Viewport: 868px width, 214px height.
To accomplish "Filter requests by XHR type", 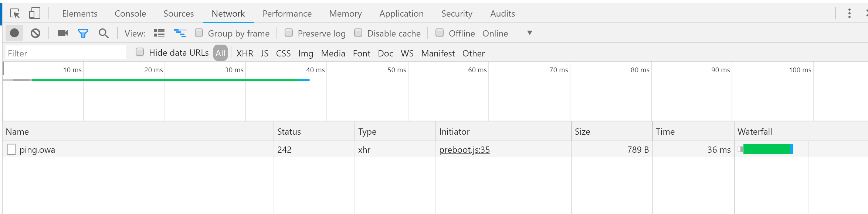I will click(245, 53).
